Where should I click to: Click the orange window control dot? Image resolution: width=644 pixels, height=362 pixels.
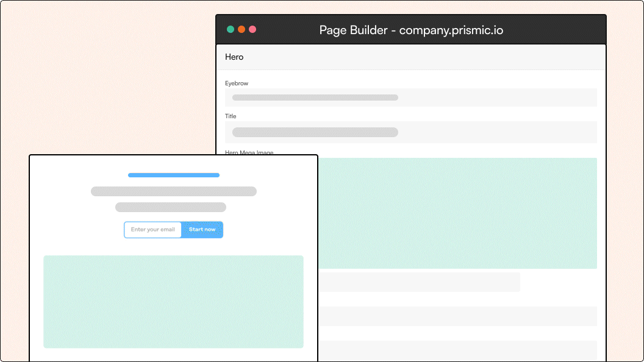click(x=241, y=29)
